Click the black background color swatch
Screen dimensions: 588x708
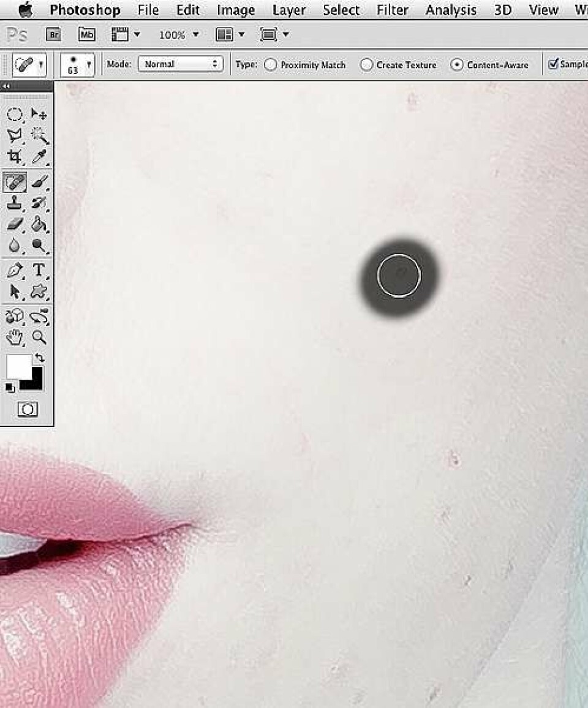click(x=36, y=383)
